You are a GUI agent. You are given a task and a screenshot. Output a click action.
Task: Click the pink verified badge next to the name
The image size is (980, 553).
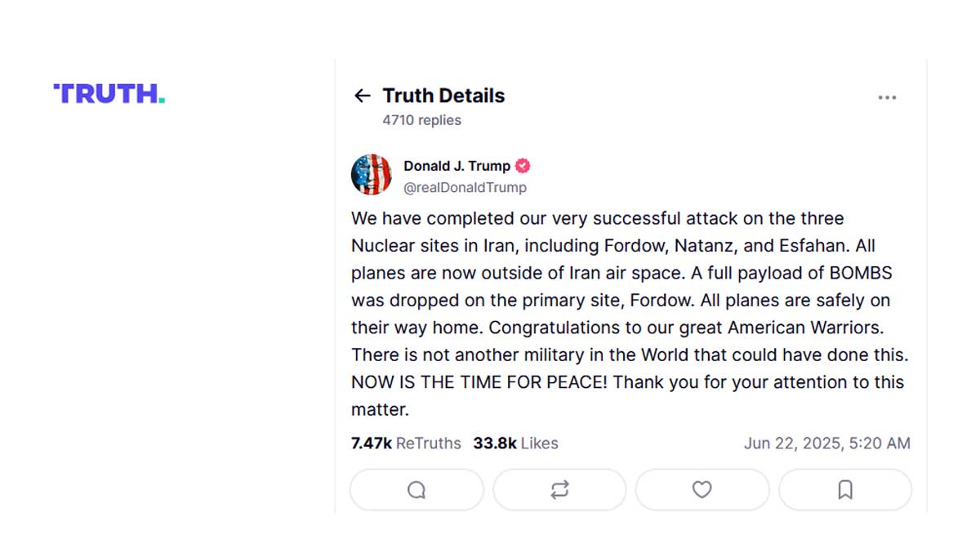coord(523,165)
